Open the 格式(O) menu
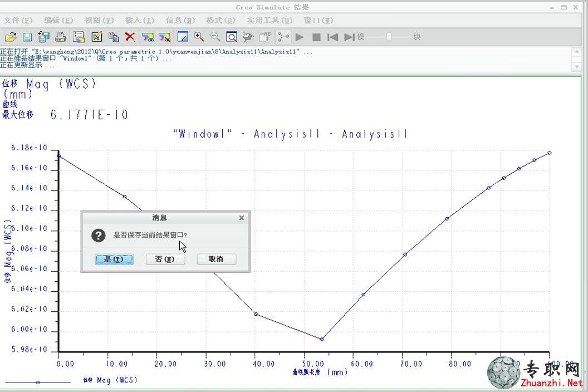Screen dimensions: 588x392 click(x=220, y=20)
